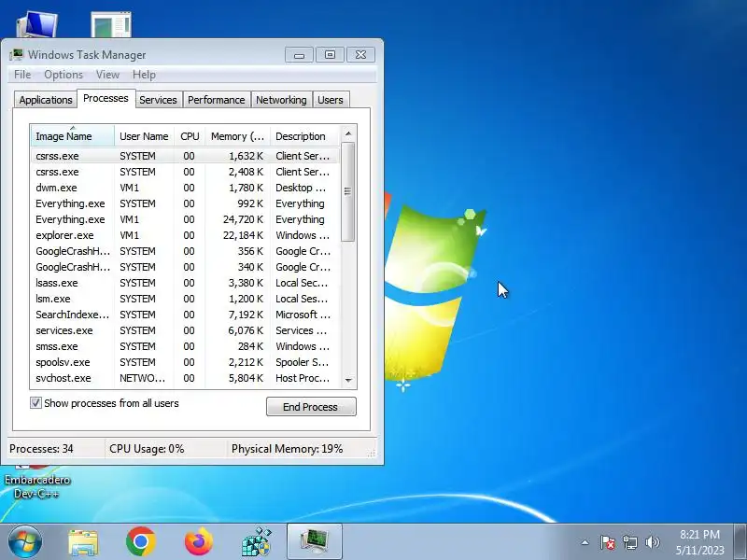Select GoogleCrashH... using 356 K

pyautogui.click(x=185, y=251)
